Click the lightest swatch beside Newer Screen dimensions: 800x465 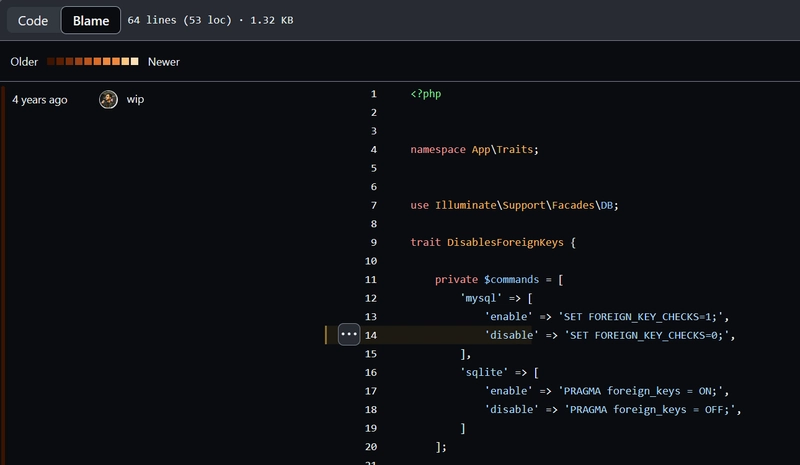[x=134, y=62]
